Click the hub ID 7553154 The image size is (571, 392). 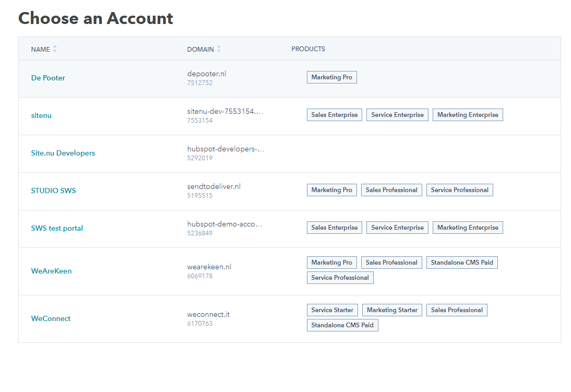(x=199, y=120)
